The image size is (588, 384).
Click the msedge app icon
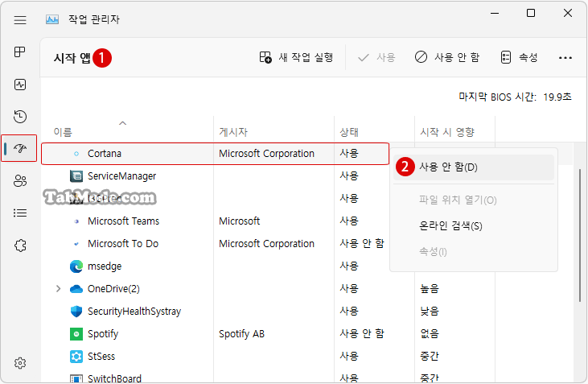click(x=76, y=266)
